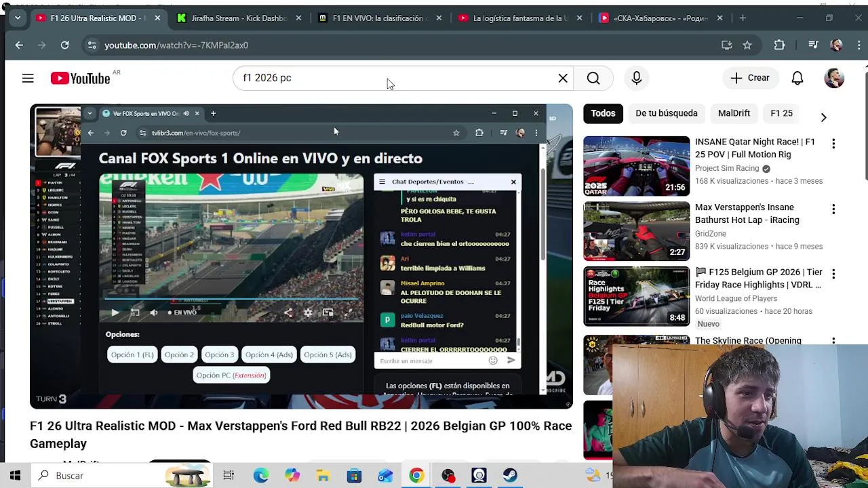Show next filter chips with right chevron
The height and width of the screenshot is (488, 868).
click(x=823, y=117)
